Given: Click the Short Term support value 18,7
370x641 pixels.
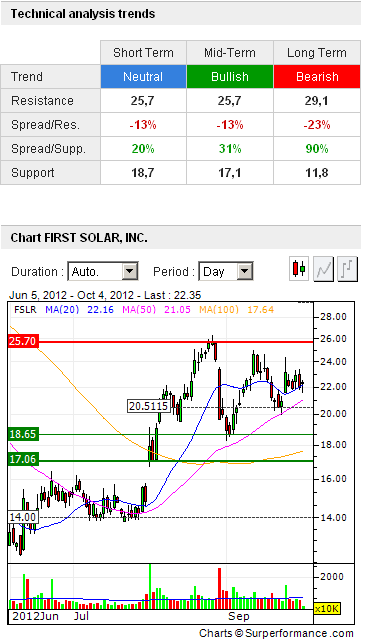Looking at the screenshot, I should pos(143,173).
